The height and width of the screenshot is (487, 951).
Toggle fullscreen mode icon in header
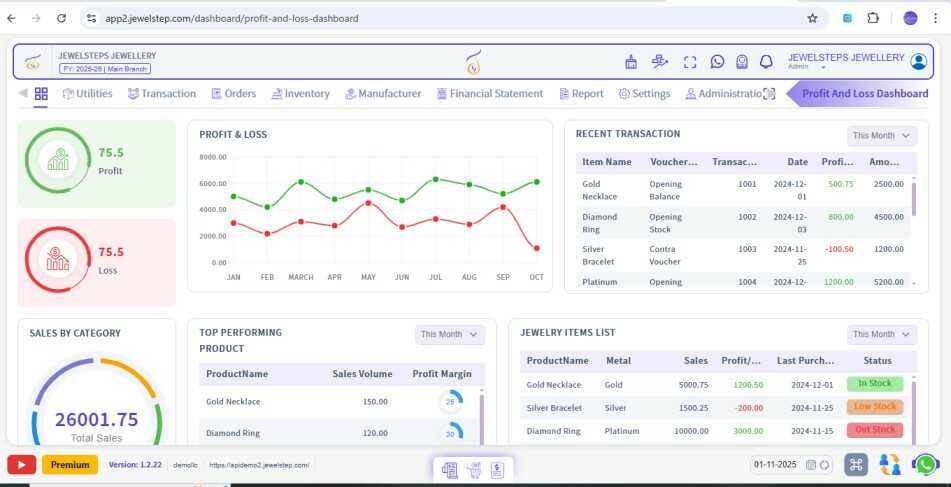tap(690, 62)
